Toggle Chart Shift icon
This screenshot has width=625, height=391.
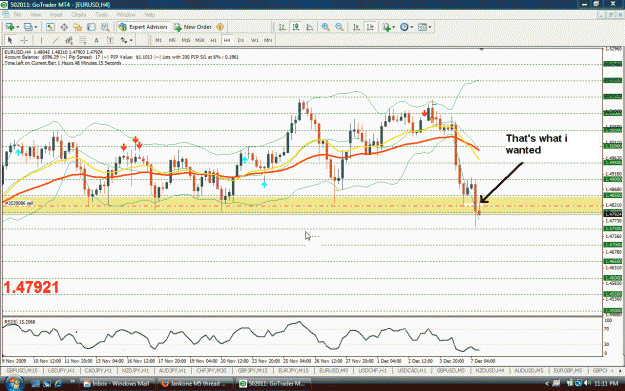(x=370, y=27)
